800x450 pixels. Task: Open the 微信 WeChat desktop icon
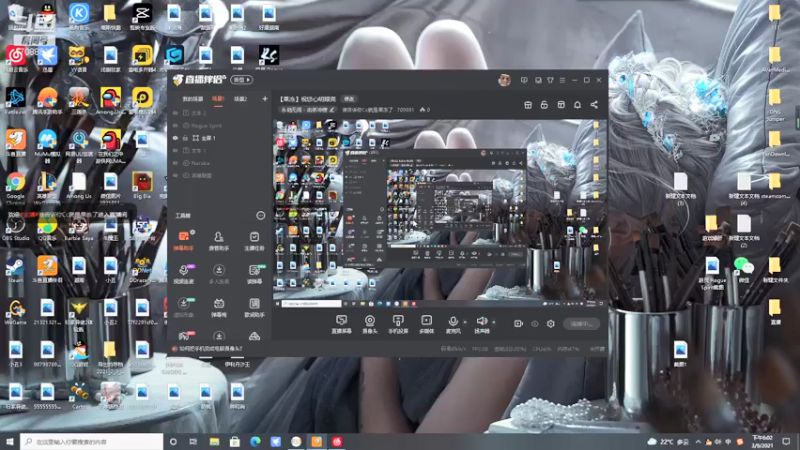pos(744,269)
